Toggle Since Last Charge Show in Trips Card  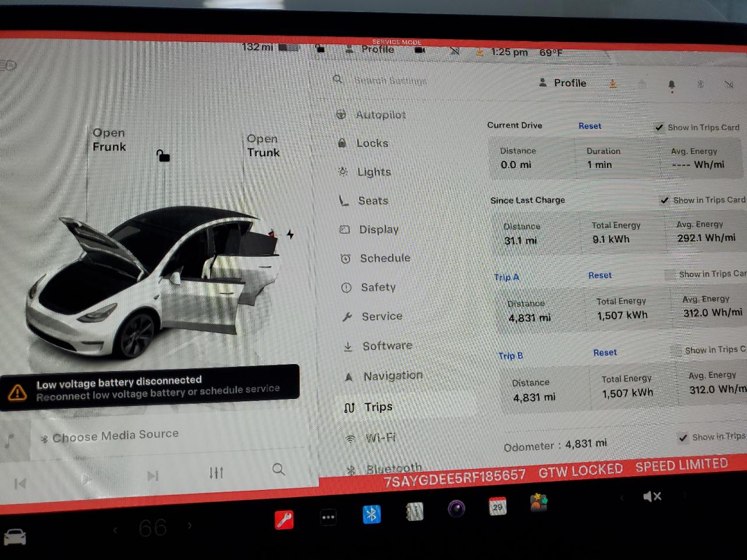(665, 200)
